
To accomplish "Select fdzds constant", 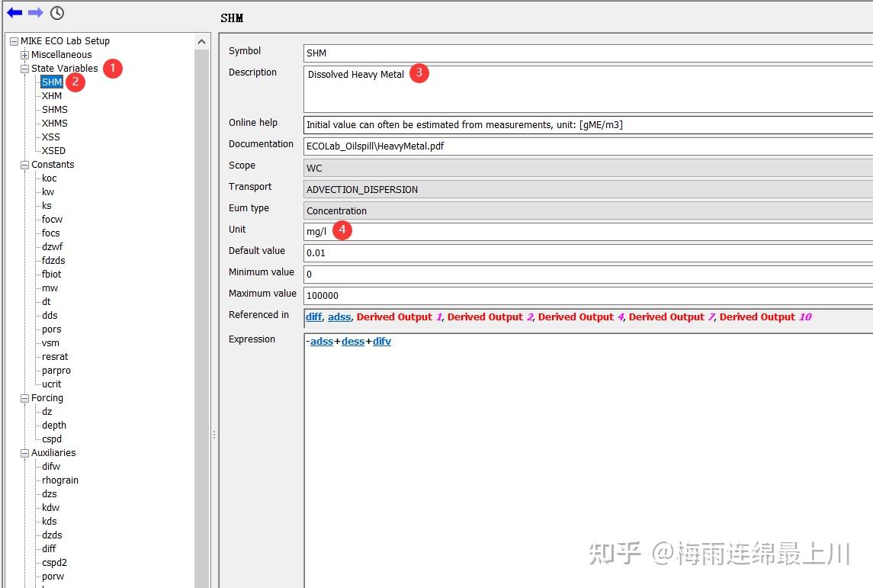I will point(53,261).
